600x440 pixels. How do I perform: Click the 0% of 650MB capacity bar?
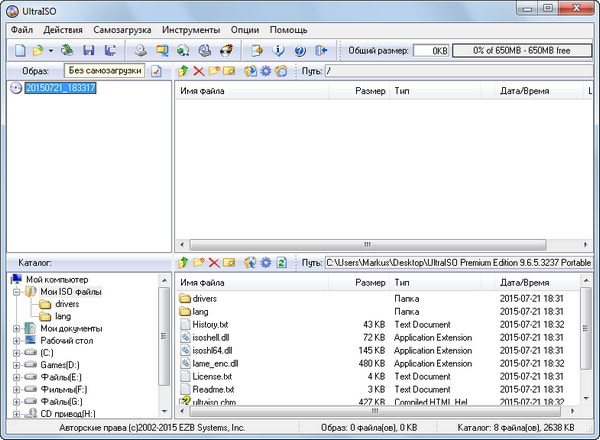520,50
